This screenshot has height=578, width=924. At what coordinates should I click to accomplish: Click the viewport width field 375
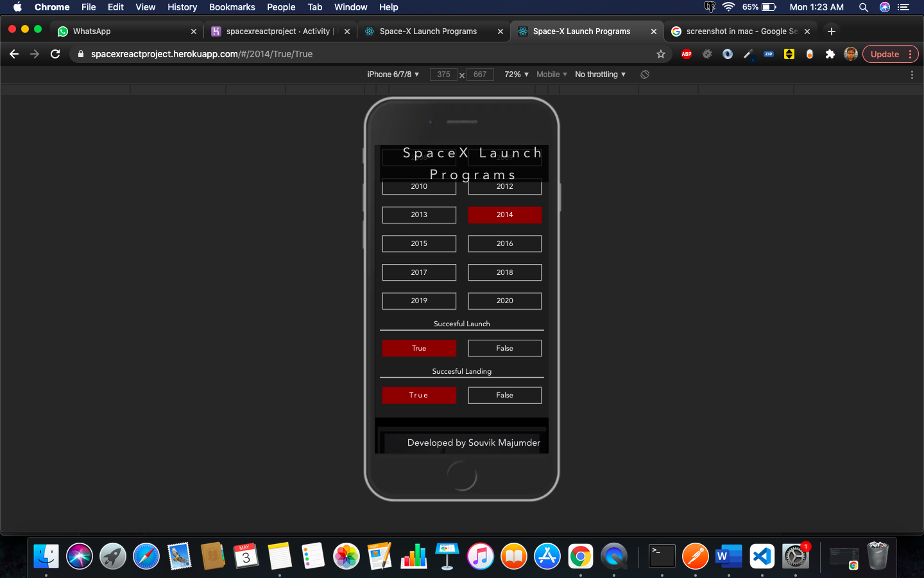point(443,74)
